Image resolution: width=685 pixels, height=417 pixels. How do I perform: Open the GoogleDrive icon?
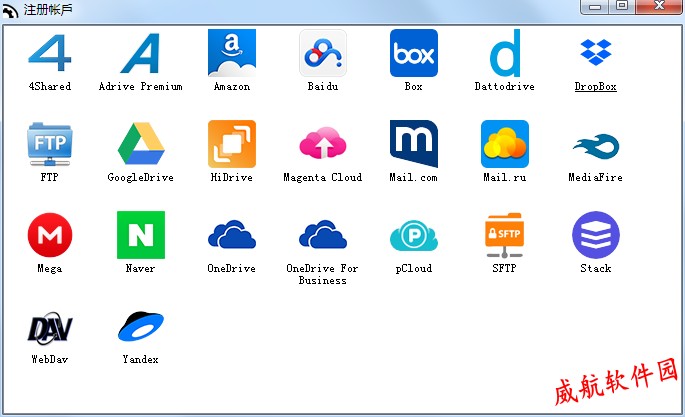pyautogui.click(x=141, y=144)
